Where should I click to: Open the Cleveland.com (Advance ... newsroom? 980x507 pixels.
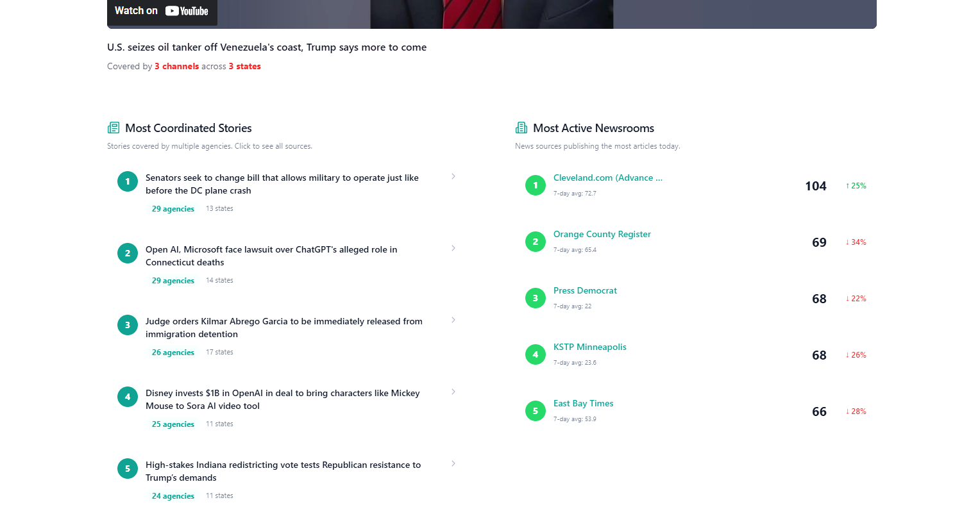[608, 178]
